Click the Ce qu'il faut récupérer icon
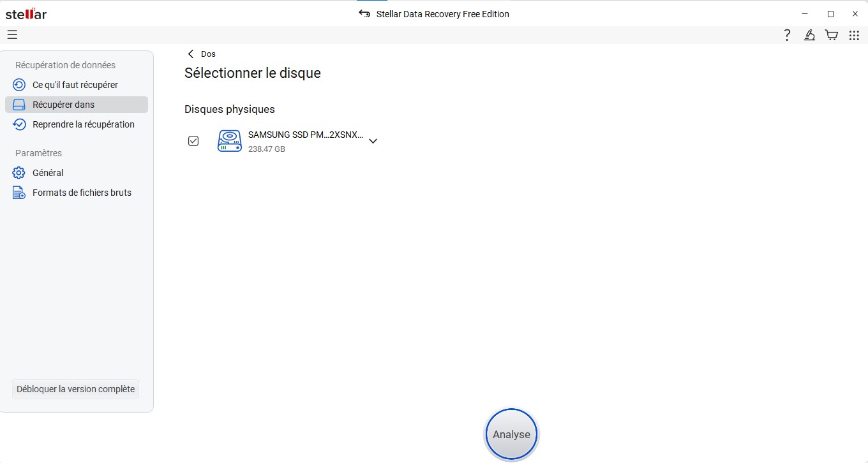Viewport: 868px width, 463px height. [x=19, y=85]
